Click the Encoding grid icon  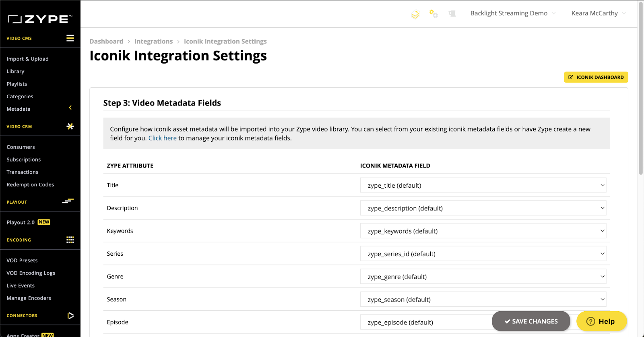[x=70, y=240]
